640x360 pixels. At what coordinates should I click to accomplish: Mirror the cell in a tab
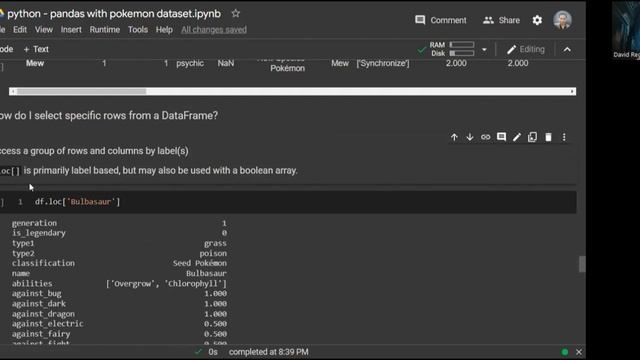coord(532,137)
